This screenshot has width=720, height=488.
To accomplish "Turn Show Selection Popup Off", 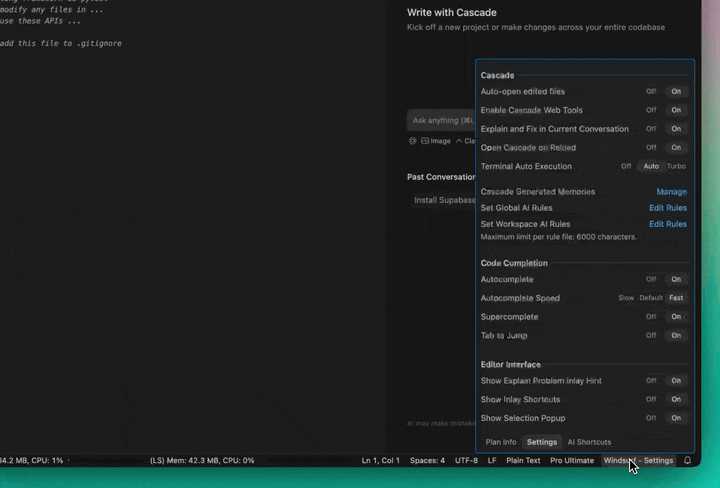I will coord(651,418).
